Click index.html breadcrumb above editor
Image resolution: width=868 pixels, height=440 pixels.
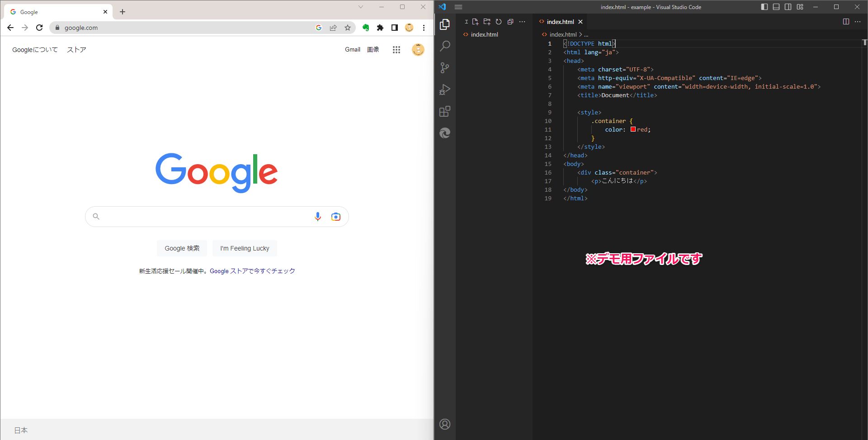(x=563, y=34)
